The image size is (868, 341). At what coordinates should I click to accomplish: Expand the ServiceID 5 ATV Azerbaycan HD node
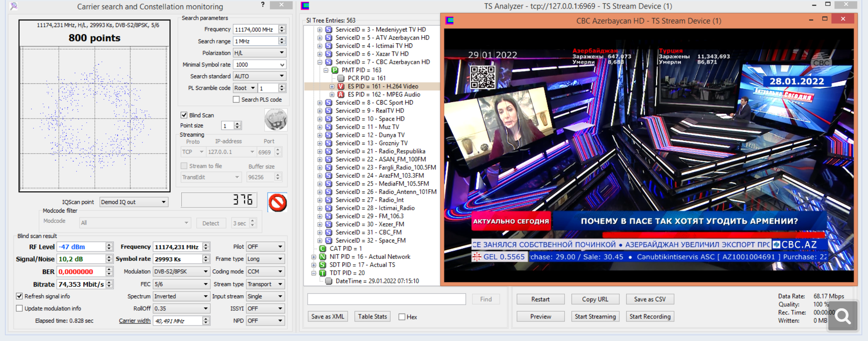click(320, 38)
